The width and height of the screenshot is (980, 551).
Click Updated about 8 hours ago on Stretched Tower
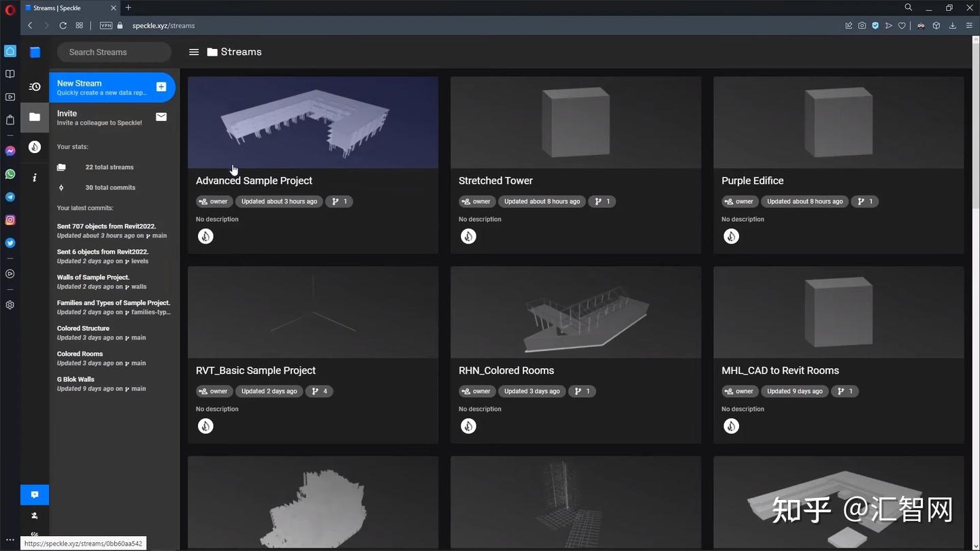pos(542,201)
